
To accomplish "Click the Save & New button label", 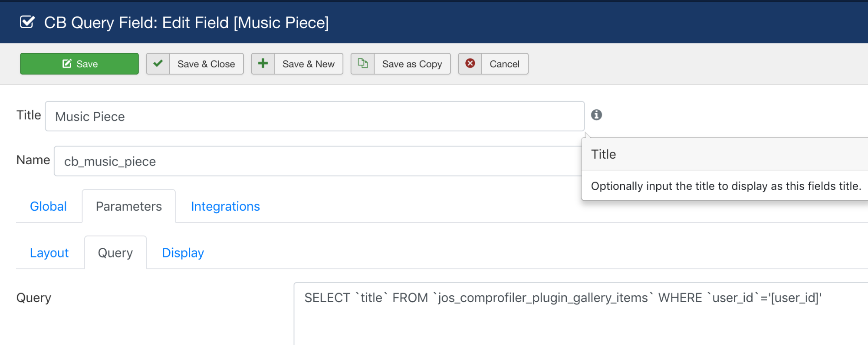I will click(309, 64).
